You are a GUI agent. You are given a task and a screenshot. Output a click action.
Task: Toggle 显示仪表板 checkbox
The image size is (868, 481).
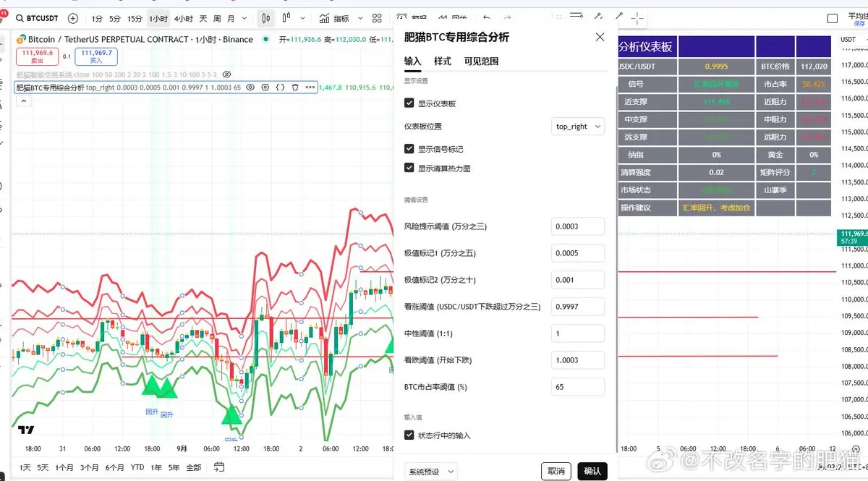[x=409, y=103]
